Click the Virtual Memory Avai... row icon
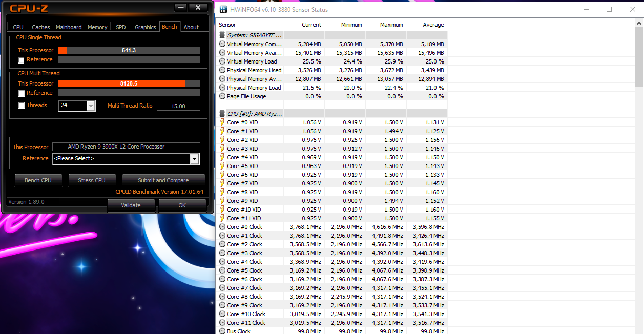This screenshot has height=334, width=644. [x=222, y=53]
